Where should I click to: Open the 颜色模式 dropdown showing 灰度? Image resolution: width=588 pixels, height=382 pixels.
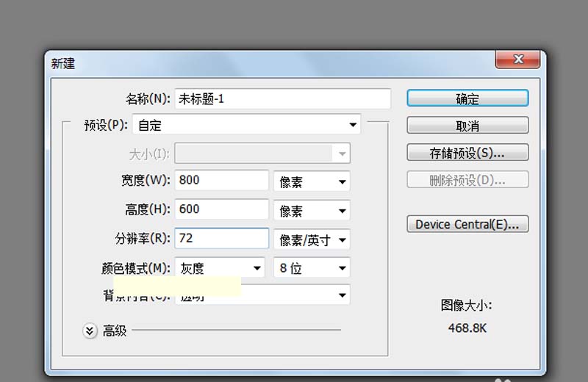220,267
